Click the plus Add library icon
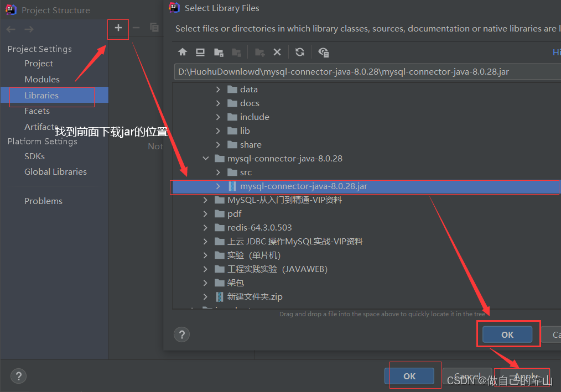 (x=118, y=28)
